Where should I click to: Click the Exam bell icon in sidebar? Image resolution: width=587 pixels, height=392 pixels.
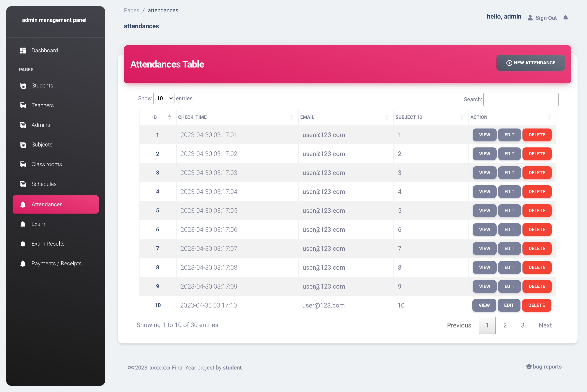click(x=23, y=224)
